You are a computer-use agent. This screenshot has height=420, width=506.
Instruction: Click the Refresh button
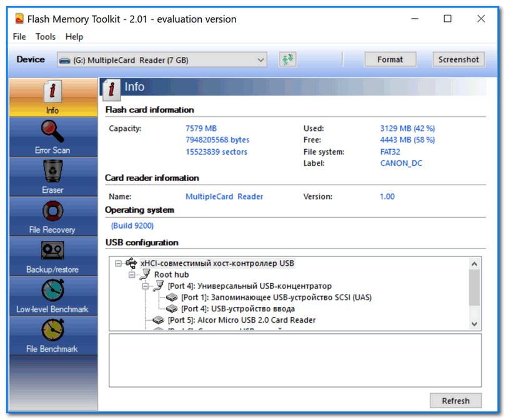(455, 401)
